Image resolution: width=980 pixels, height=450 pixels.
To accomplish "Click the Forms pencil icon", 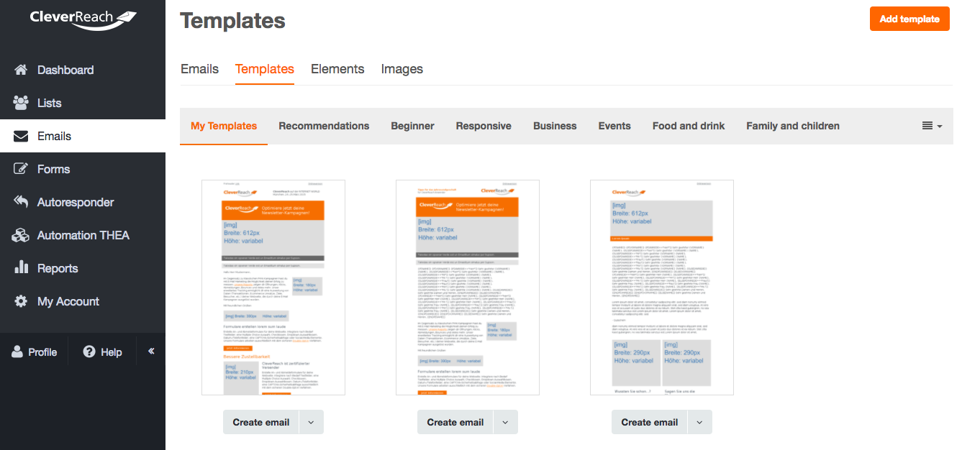I will coord(21,169).
